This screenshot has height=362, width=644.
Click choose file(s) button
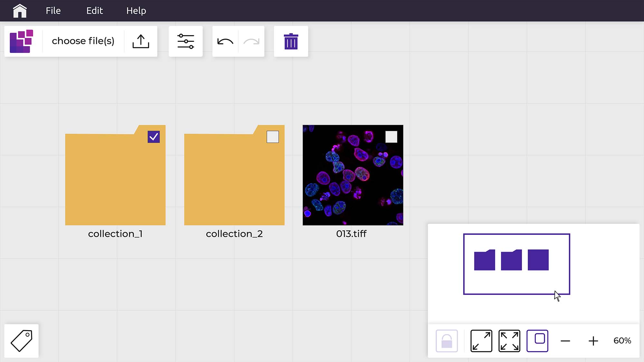pos(83,41)
